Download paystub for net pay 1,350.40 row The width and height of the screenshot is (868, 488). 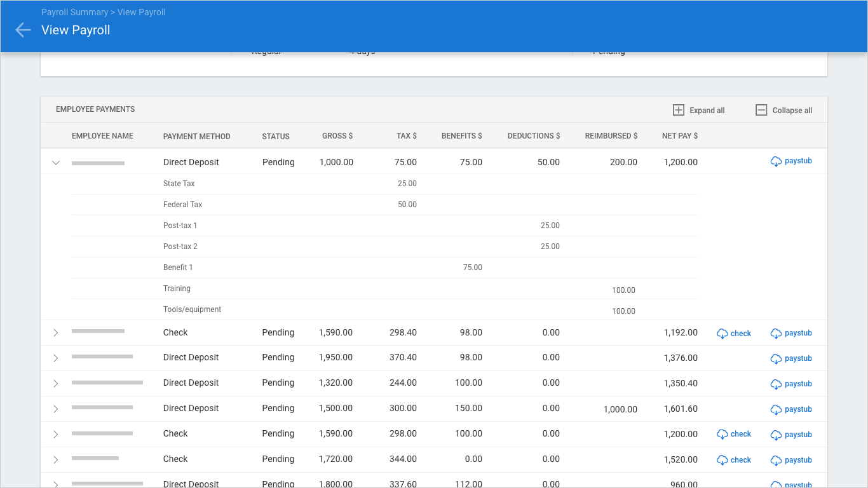click(791, 384)
